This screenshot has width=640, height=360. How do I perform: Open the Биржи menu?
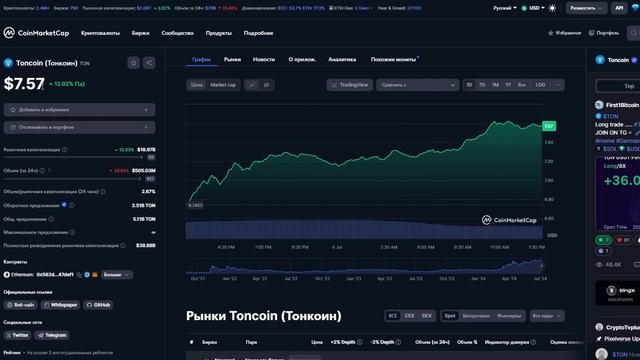click(140, 33)
